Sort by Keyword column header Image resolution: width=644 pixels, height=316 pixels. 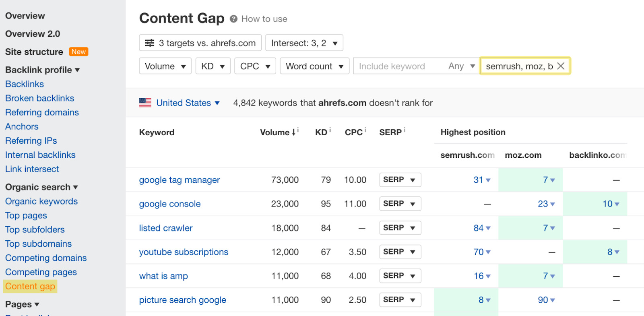[x=157, y=132]
